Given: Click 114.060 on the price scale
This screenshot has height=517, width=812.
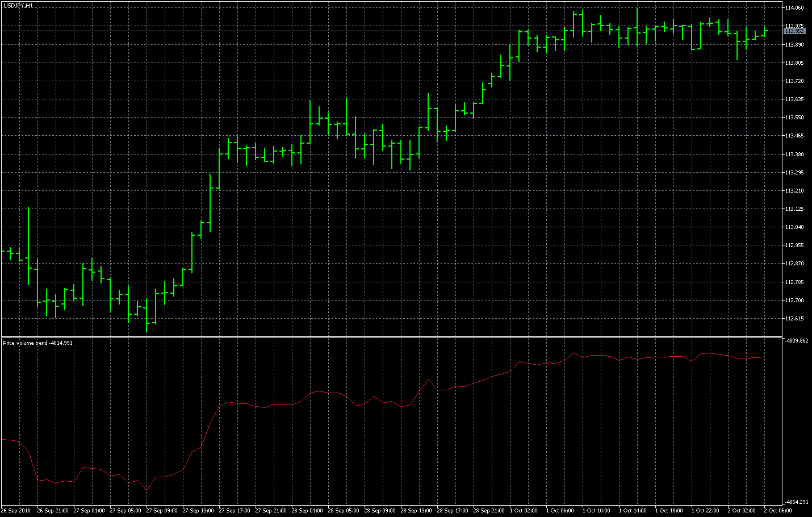Looking at the screenshot, I should 794,8.
